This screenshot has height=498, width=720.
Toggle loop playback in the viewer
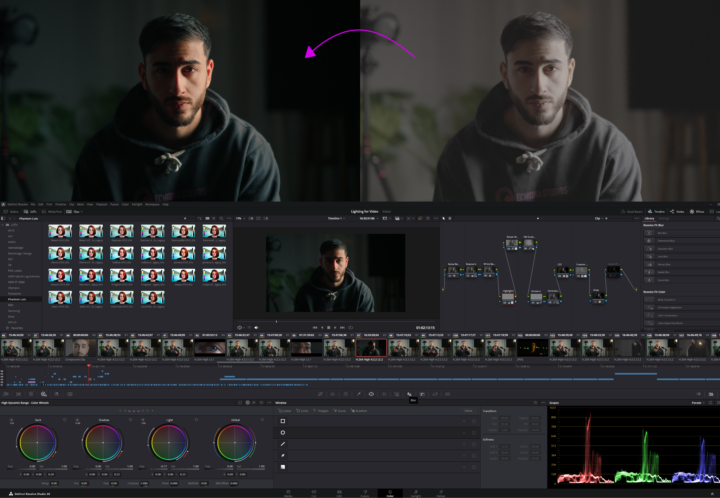(350, 327)
